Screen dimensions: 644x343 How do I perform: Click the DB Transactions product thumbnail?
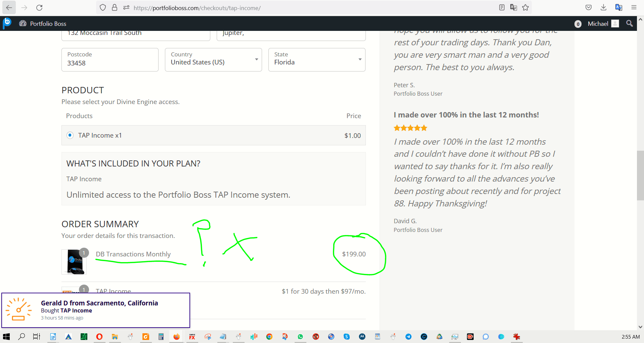tap(74, 262)
